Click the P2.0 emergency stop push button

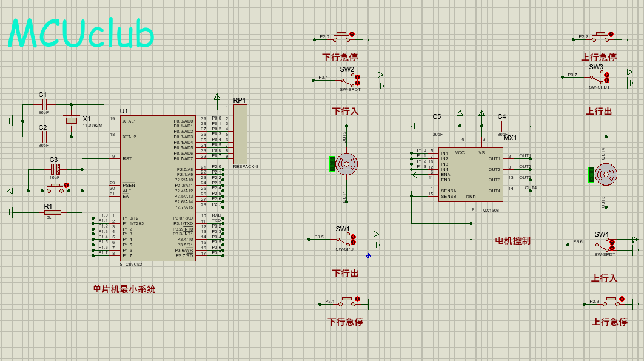(343, 37)
